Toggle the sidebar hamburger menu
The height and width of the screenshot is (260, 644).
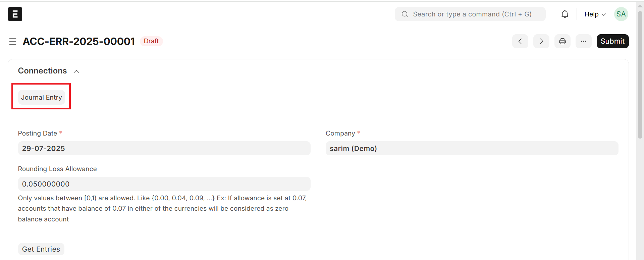13,41
